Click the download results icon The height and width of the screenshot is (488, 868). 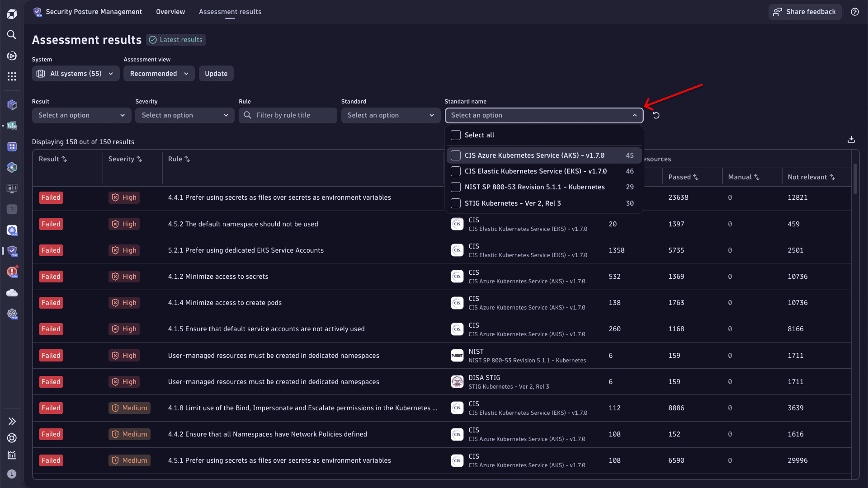click(851, 140)
